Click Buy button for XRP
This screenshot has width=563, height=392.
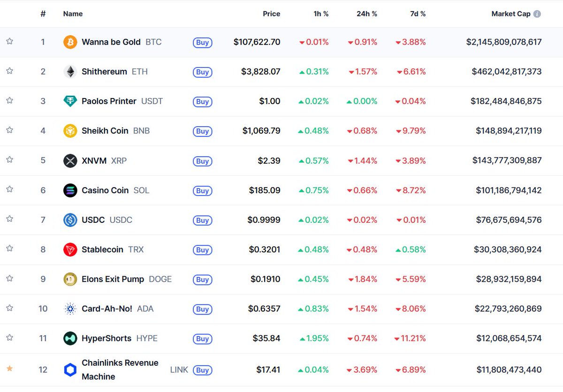(x=202, y=161)
